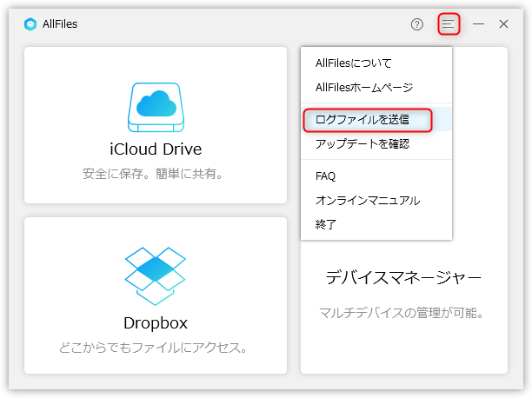
Task: Select 終了 to quit the app
Action: pos(376,224)
